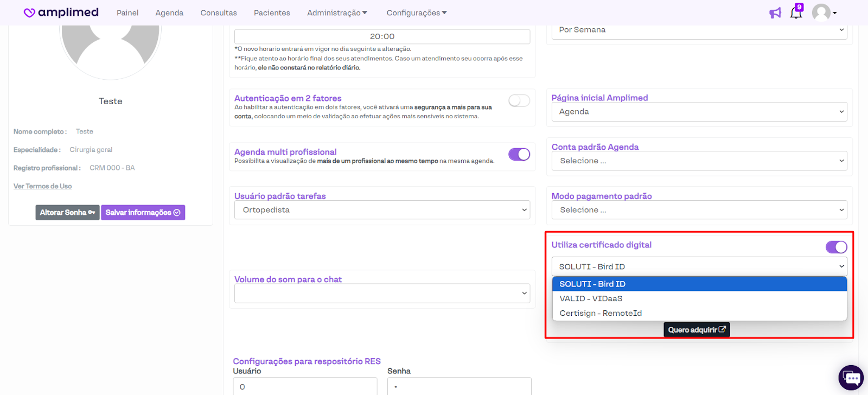
Task: Open the Administração menu
Action: (x=337, y=13)
